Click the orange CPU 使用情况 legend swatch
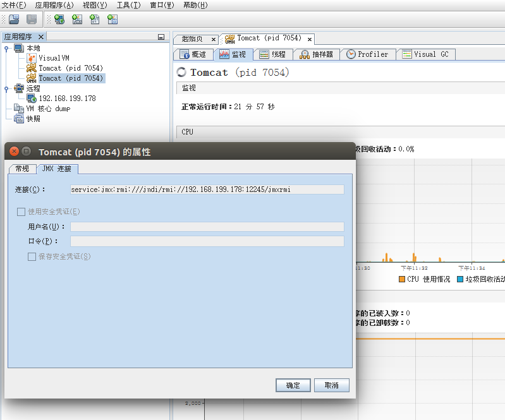 (x=401, y=279)
